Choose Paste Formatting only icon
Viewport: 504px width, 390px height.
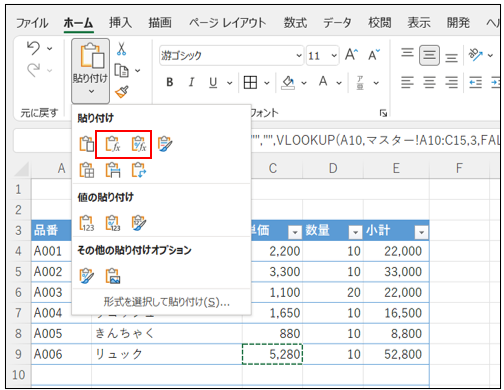(x=86, y=276)
